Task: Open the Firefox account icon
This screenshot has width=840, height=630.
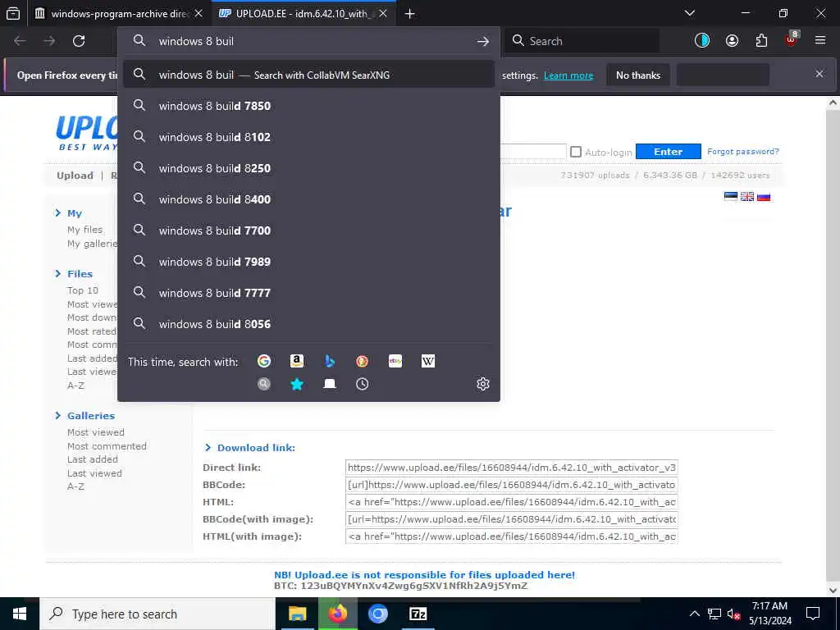Action: point(732,41)
